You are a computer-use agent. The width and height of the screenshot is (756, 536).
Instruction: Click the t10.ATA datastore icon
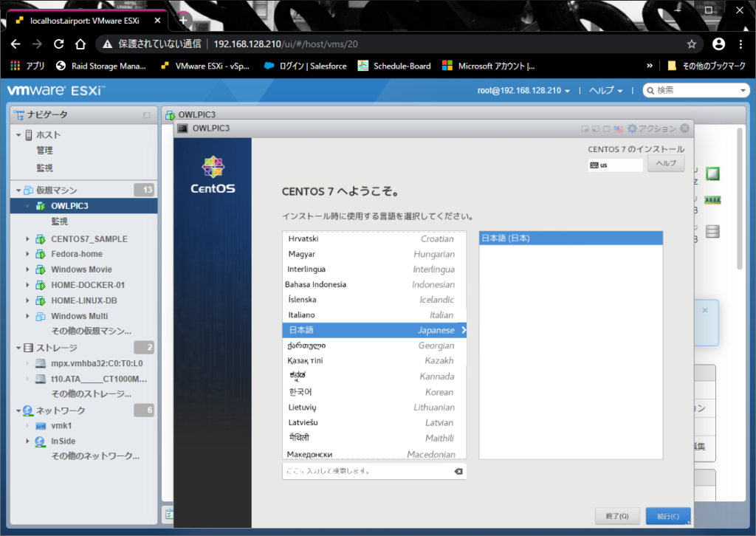point(41,379)
